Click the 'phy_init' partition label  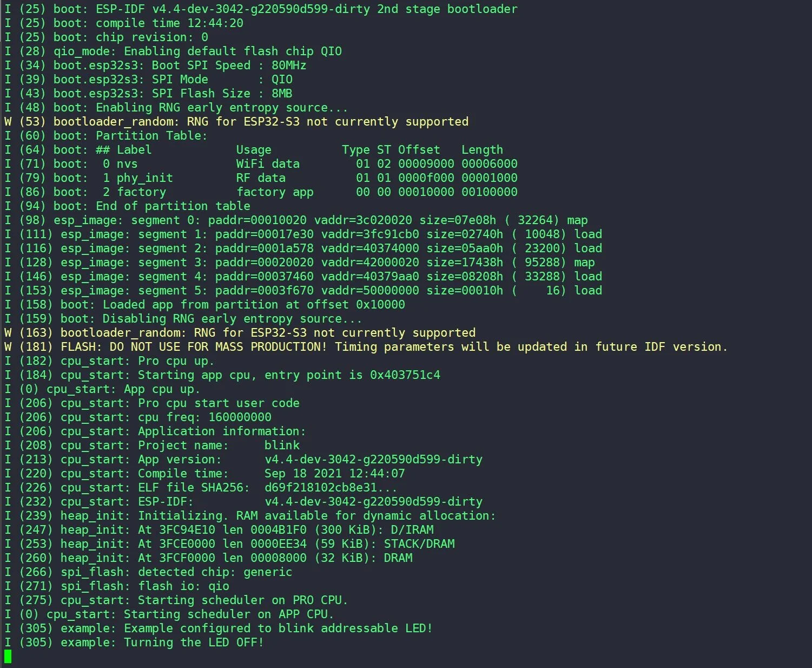point(144,178)
